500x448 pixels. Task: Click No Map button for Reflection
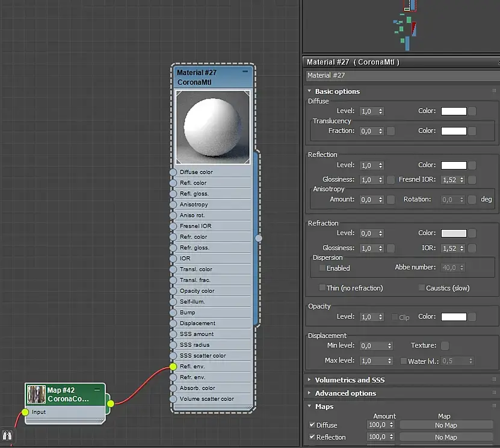click(446, 437)
